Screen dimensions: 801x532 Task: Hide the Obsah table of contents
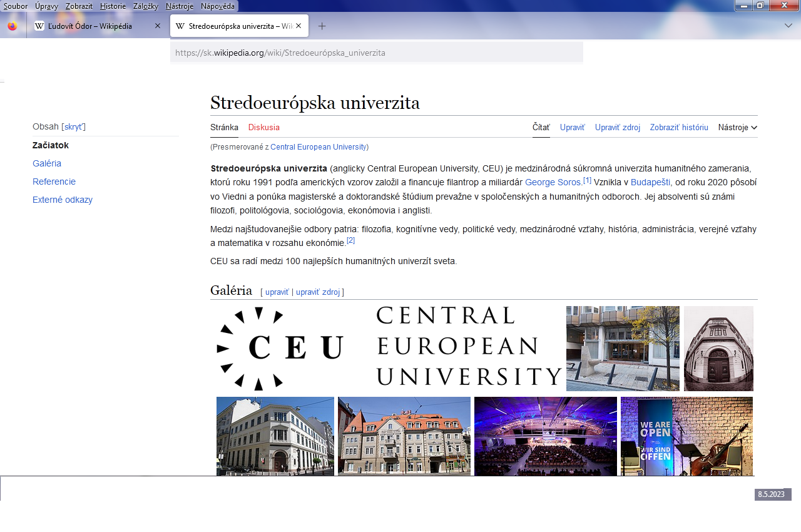(73, 127)
